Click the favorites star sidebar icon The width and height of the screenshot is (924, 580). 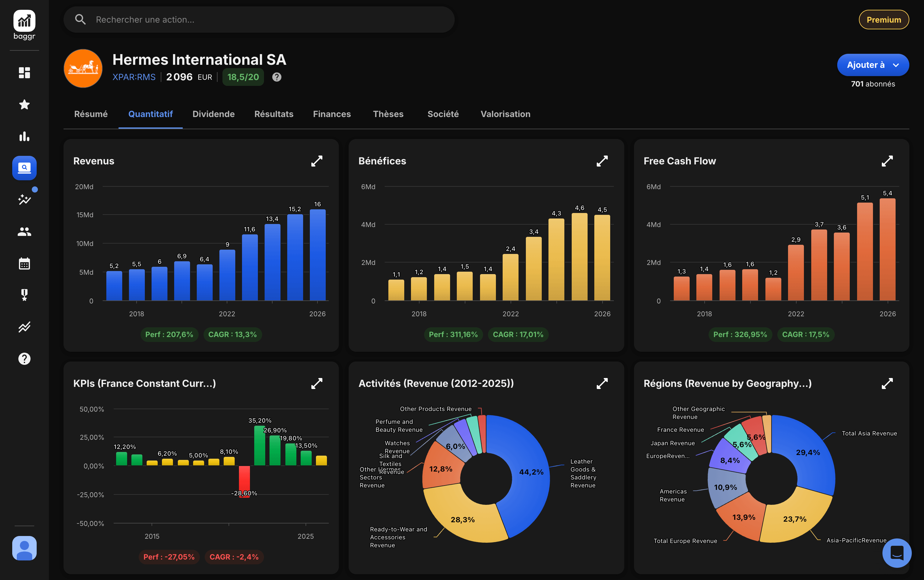coord(24,104)
